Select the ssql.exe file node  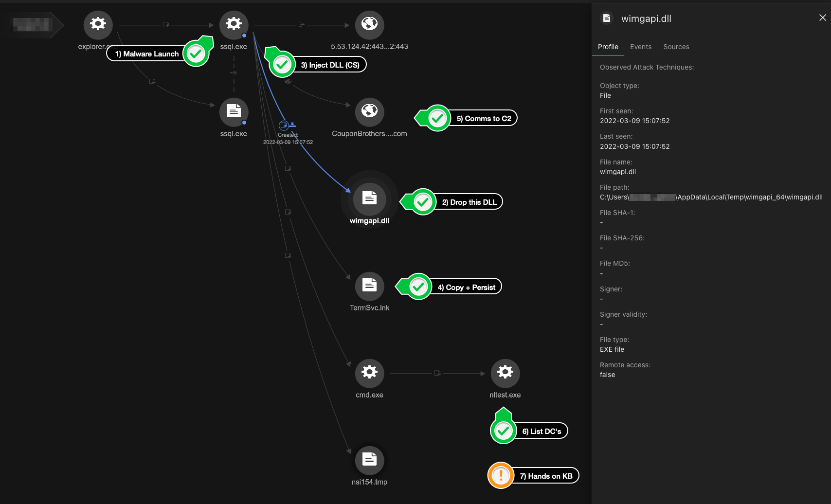tap(234, 112)
